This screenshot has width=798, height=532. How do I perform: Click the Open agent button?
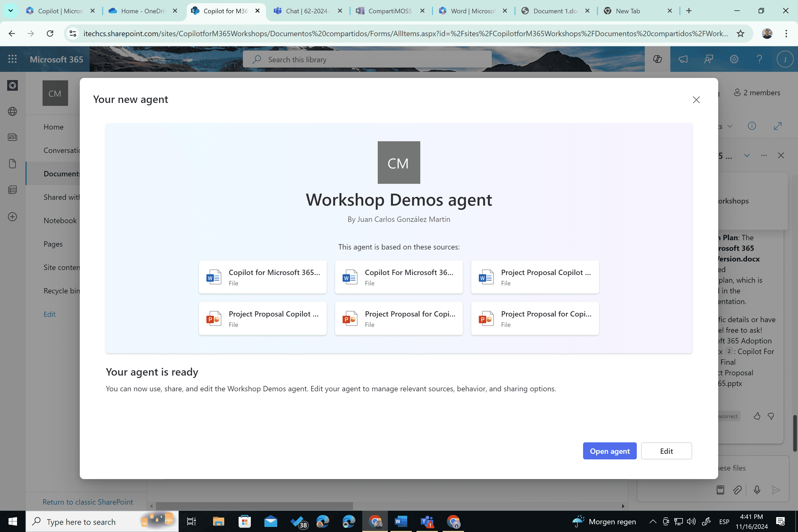point(610,451)
